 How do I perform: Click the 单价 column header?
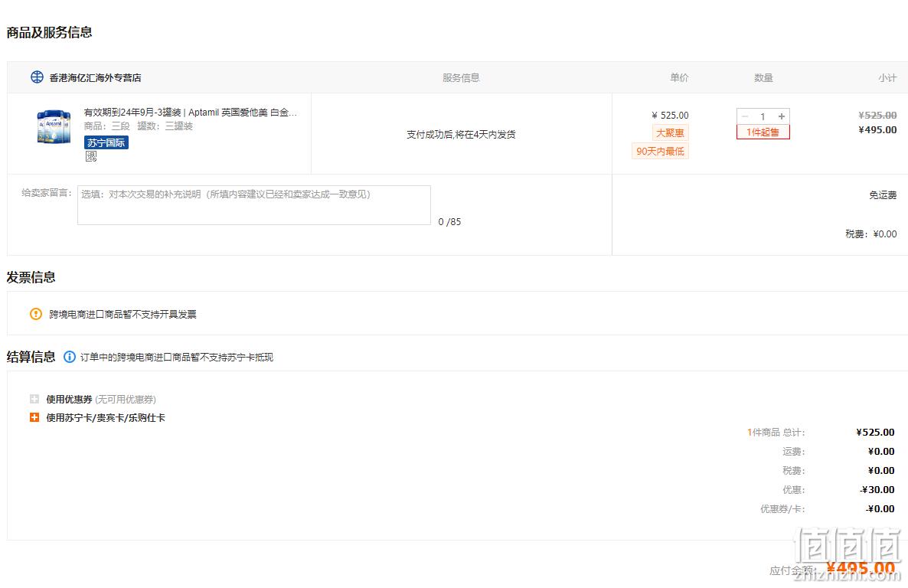(679, 77)
